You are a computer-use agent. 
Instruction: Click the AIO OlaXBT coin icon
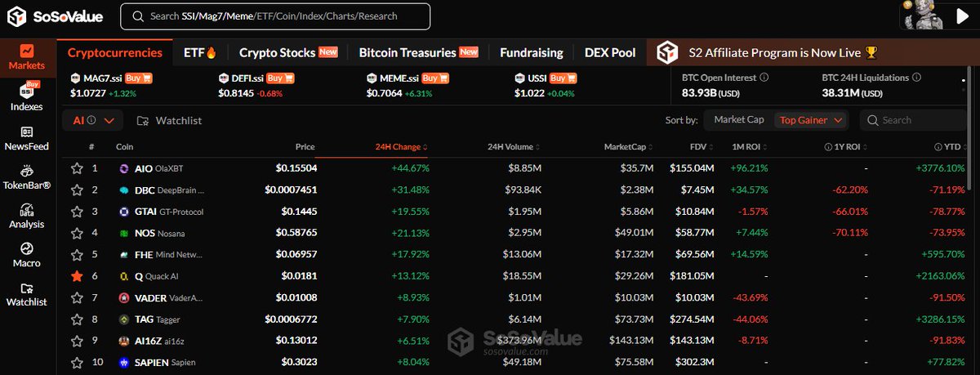click(124, 167)
